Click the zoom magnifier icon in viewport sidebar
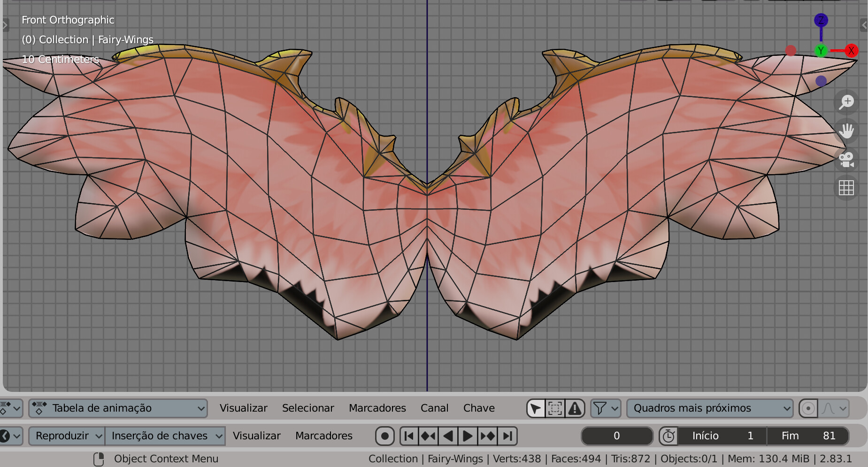Viewport: 868px width, 467px height. point(846,101)
